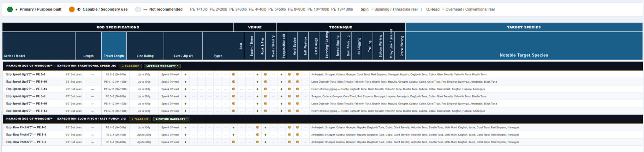The image size is (644, 152).
Task: Click the Popper/Stickbait technique column header
Action: (x=282, y=46)
